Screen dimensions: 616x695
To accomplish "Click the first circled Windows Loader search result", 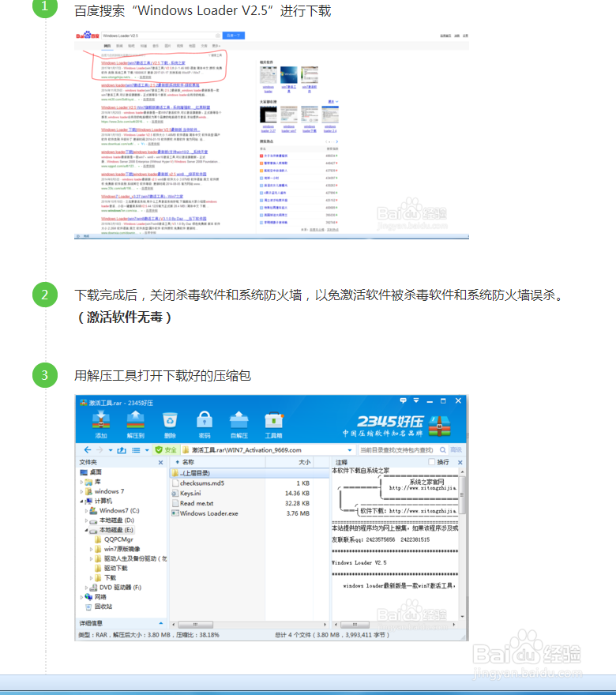I will pos(143,63).
